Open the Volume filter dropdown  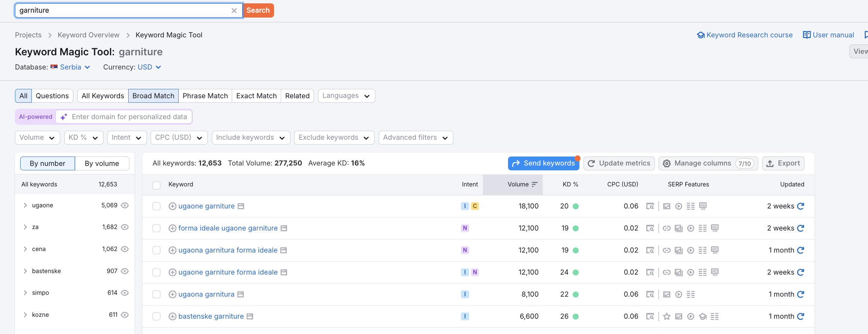(x=37, y=137)
